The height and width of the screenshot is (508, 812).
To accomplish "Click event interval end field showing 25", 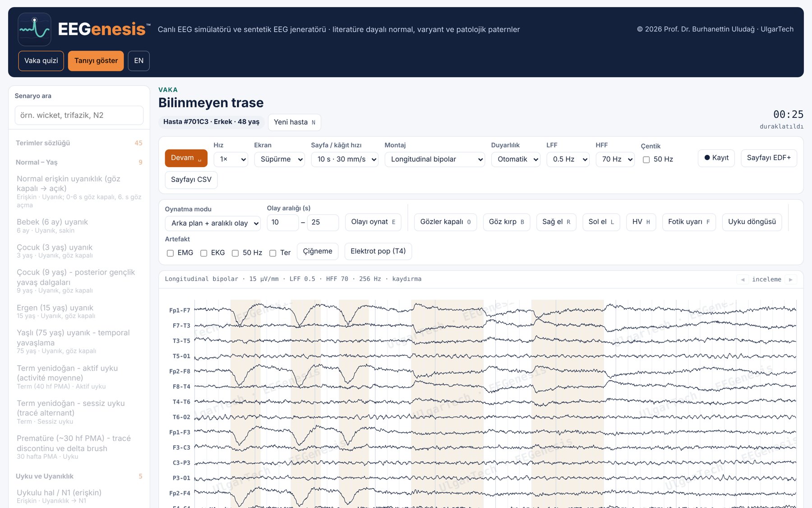I will tap(323, 223).
